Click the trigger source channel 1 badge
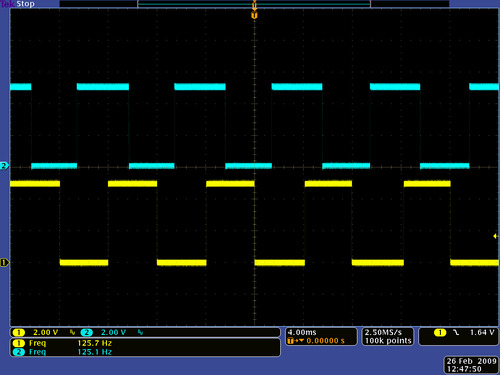The image size is (500, 375). pos(440,332)
